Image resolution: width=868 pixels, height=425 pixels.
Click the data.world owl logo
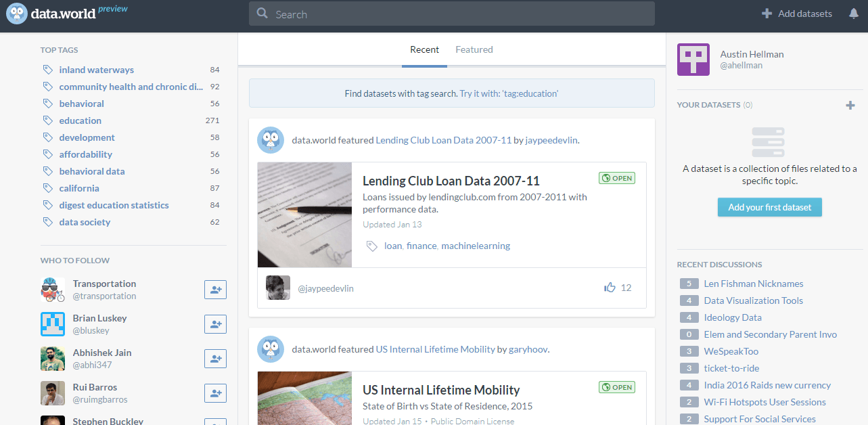pyautogui.click(x=17, y=14)
